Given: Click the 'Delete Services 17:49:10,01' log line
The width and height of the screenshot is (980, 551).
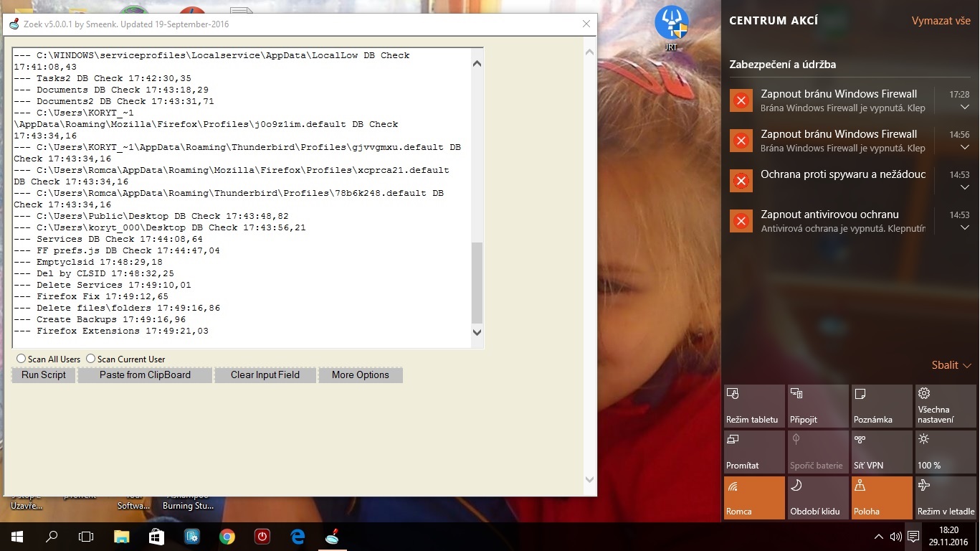Looking at the screenshot, I should coord(103,285).
